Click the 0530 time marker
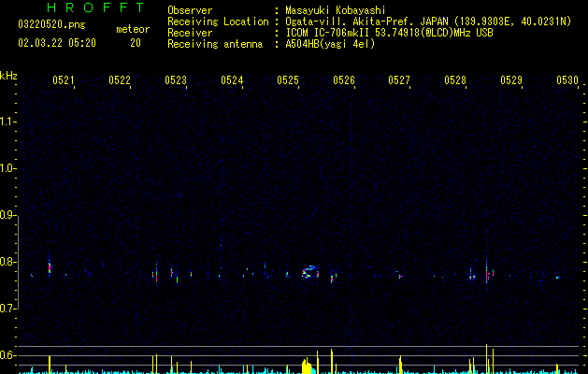Screen dimensions: 588x374 point(567,80)
